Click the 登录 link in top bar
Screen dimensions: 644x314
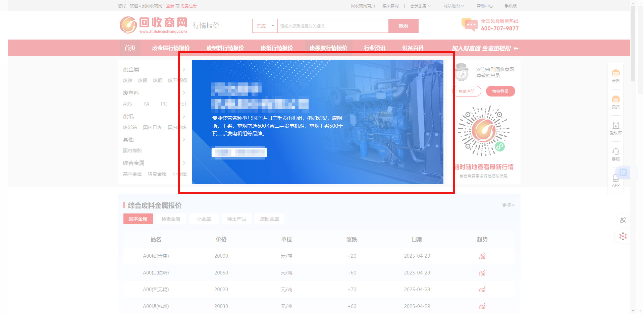[170, 6]
